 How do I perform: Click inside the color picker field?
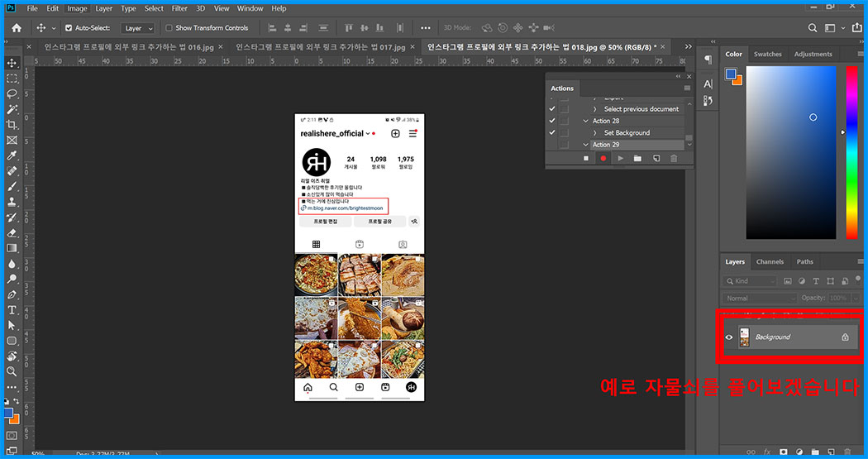[791, 152]
